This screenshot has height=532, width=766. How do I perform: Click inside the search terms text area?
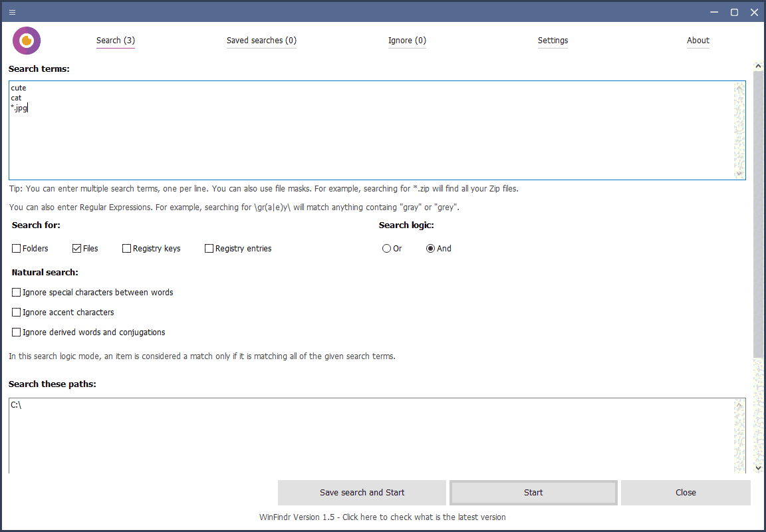[266, 130]
